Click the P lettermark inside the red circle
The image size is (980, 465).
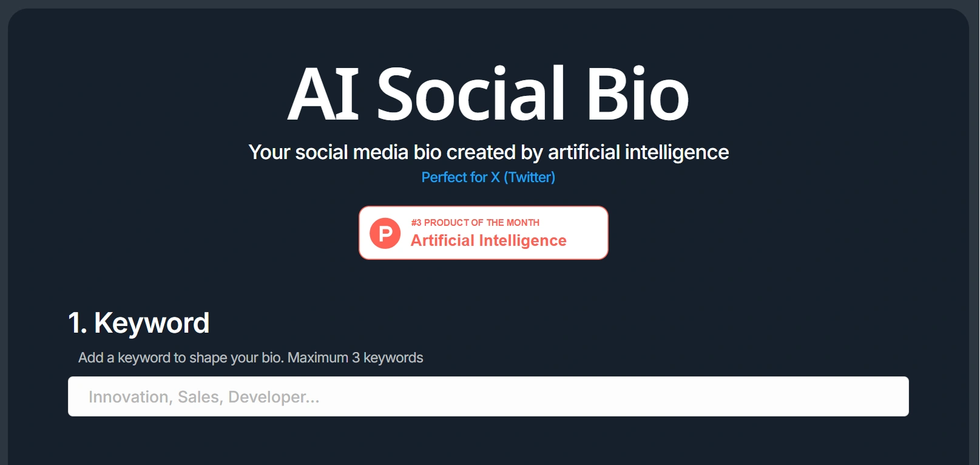point(384,232)
